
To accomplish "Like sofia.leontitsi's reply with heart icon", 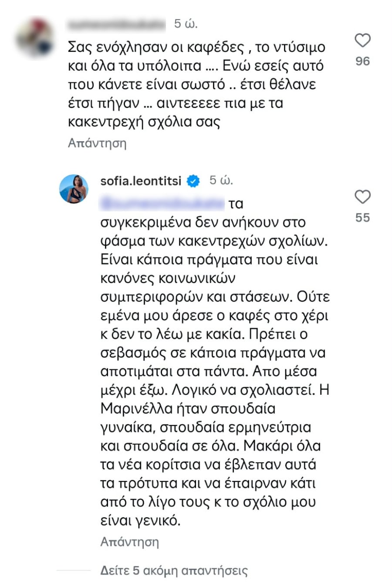I will coord(362,197).
